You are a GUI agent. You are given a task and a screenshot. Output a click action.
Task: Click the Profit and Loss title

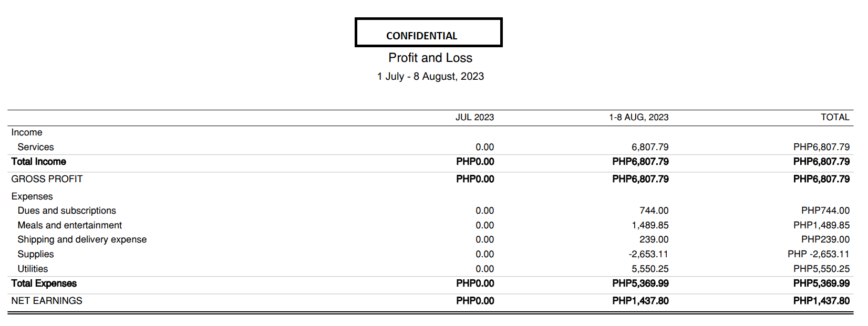click(x=430, y=58)
